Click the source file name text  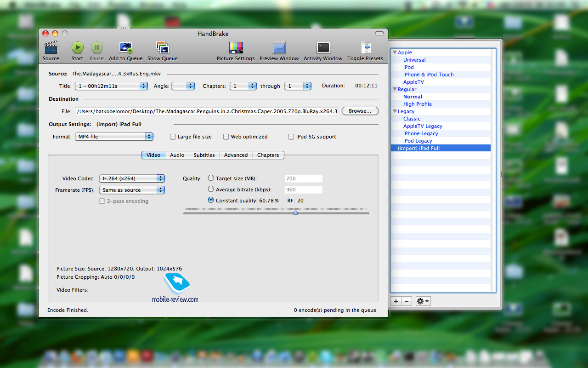point(116,74)
